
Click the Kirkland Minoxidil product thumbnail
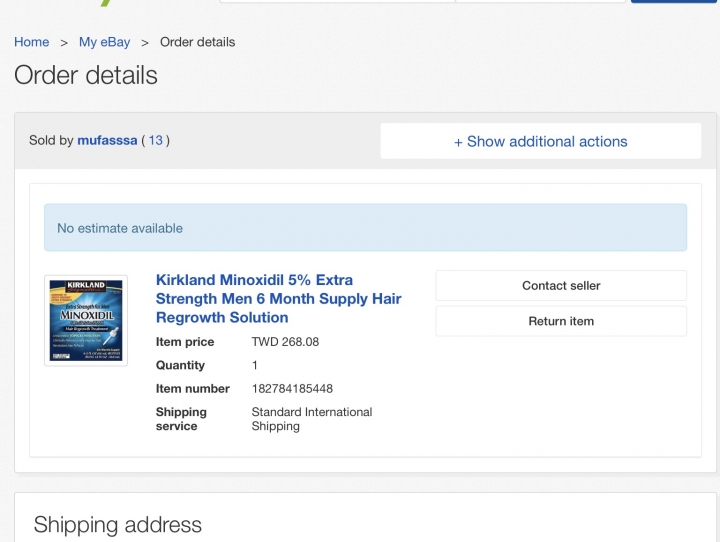point(86,321)
